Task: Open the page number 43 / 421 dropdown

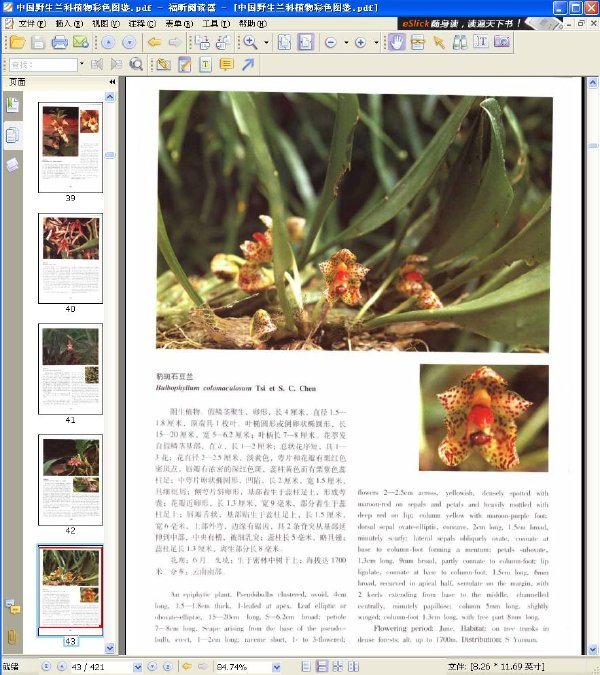Action: point(137,667)
